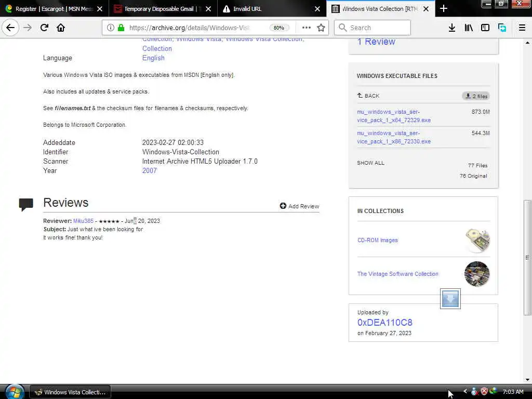This screenshot has height=399, width=532.
Task: Select Windows Vista Collection taskbar button
Action: point(70,392)
